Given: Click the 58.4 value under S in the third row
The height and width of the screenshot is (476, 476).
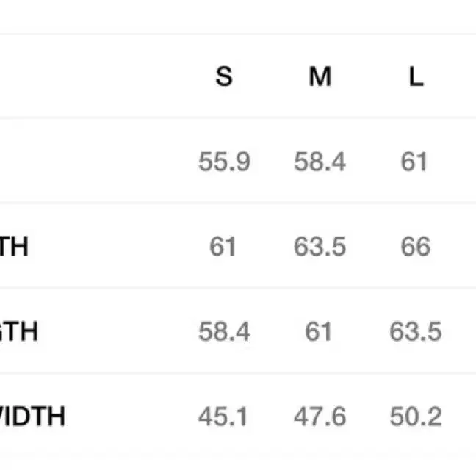Looking at the screenshot, I should pyautogui.click(x=224, y=331).
